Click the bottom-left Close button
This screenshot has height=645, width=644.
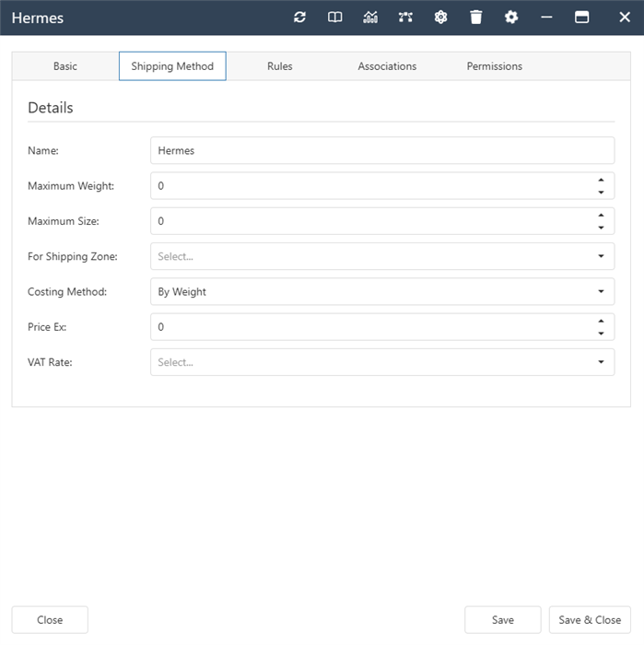point(50,620)
